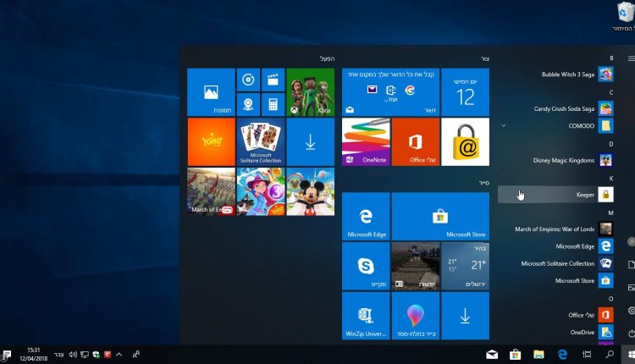The width and height of the screenshot is (635, 364).
Task: Open the network tray icon
Action: pos(85,355)
